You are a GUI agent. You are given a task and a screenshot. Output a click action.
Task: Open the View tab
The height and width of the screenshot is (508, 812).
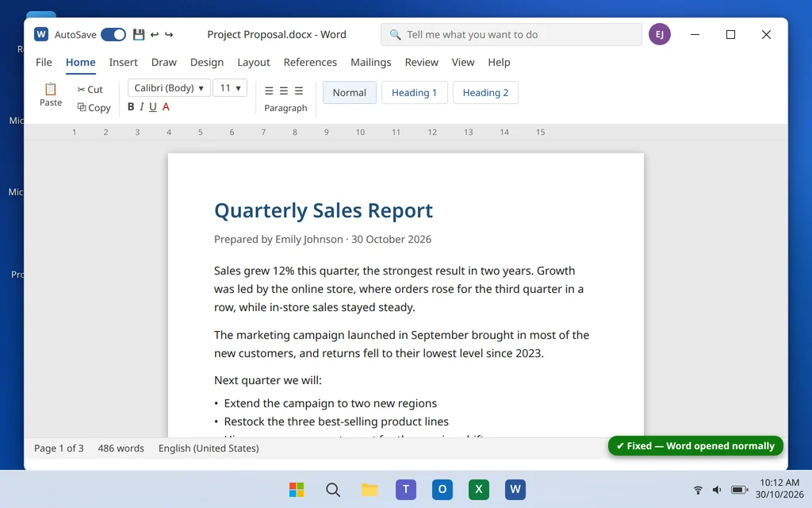(x=463, y=62)
